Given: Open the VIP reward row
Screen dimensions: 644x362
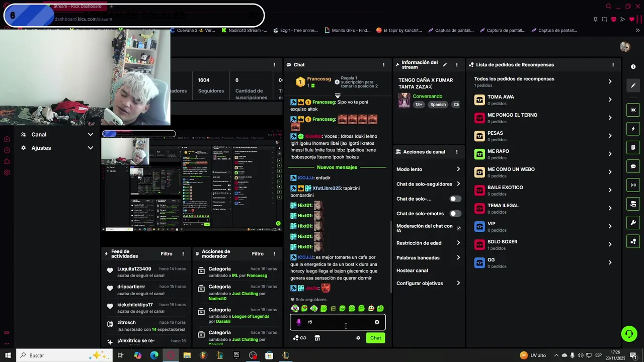Looking at the screenshot, I should pyautogui.click(x=543, y=226).
